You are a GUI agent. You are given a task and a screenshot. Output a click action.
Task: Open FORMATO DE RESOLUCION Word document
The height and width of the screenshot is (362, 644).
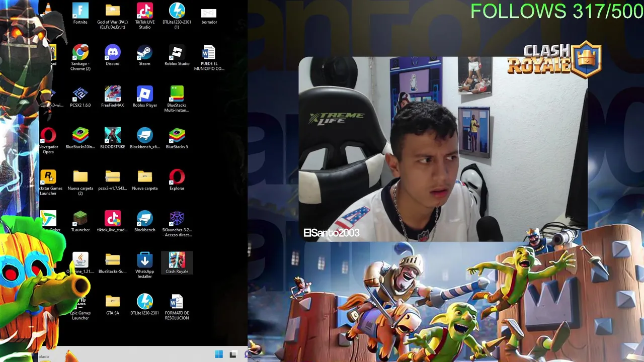tap(177, 308)
